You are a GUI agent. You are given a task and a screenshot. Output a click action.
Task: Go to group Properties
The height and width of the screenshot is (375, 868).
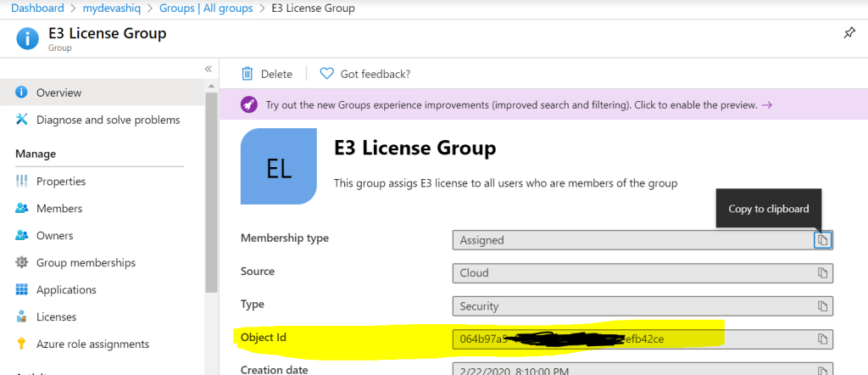point(60,181)
